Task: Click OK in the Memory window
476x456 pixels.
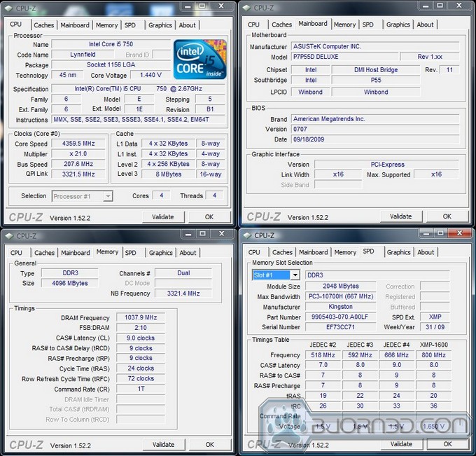Action: pos(210,445)
